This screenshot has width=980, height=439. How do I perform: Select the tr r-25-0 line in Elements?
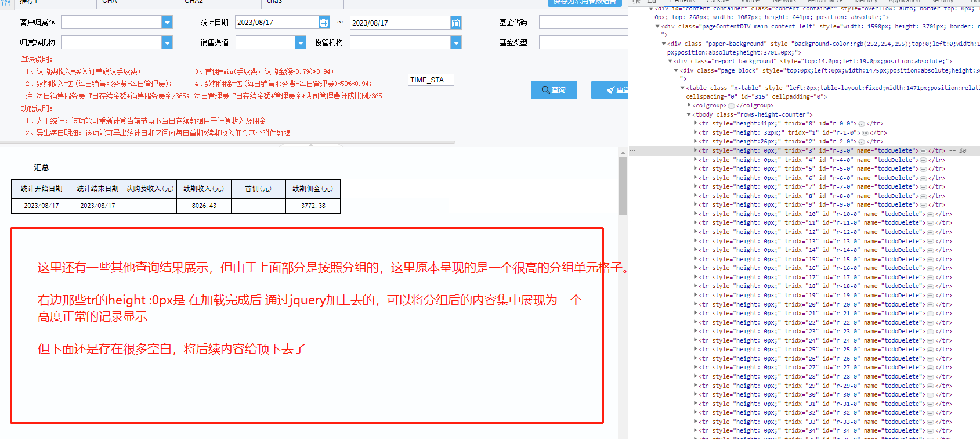click(804, 350)
